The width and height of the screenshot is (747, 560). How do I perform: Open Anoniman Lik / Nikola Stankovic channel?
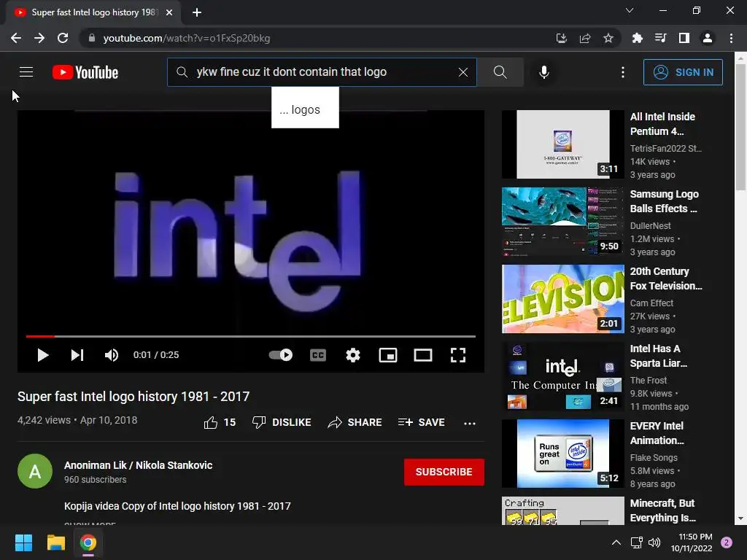pos(138,465)
